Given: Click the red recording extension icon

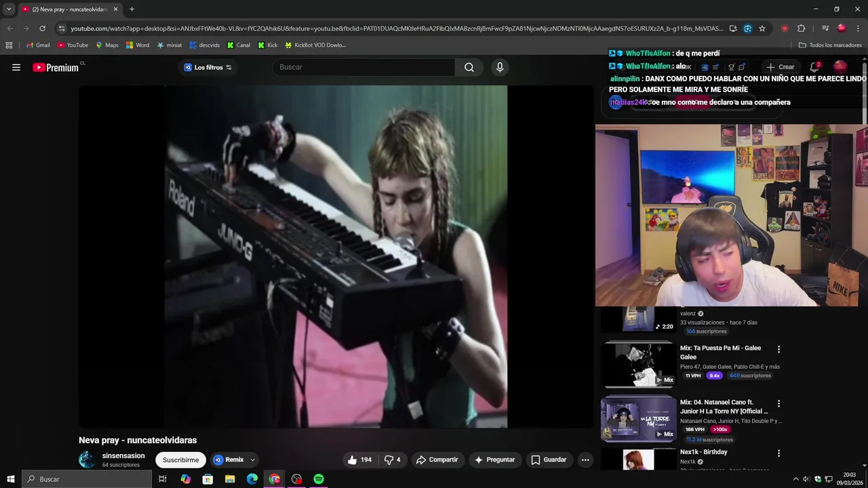Looking at the screenshot, I should (785, 28).
